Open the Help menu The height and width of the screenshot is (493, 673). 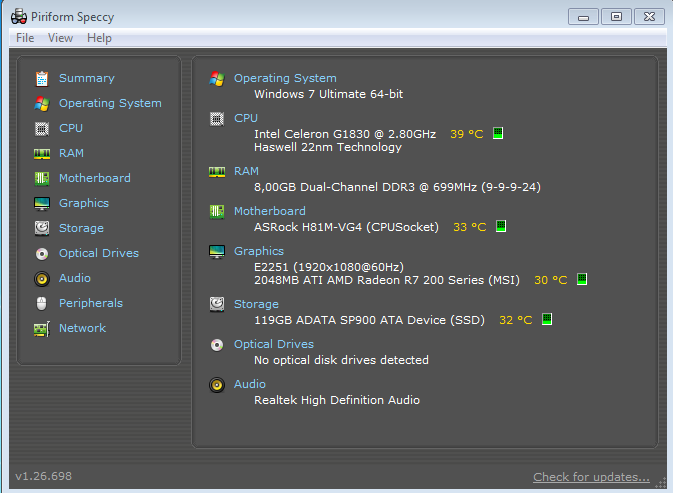(100, 38)
